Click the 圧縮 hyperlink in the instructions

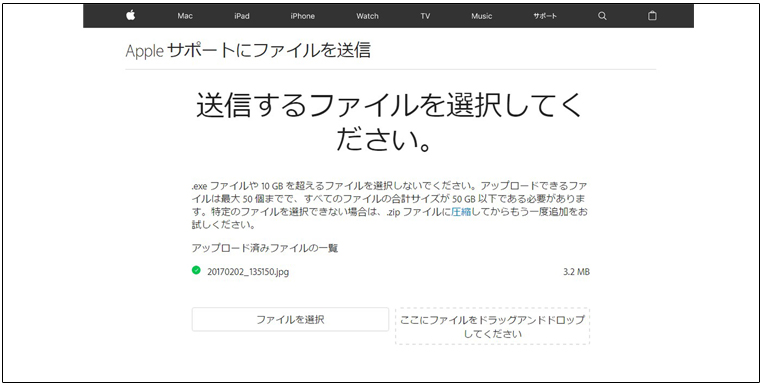pyautogui.click(x=461, y=212)
